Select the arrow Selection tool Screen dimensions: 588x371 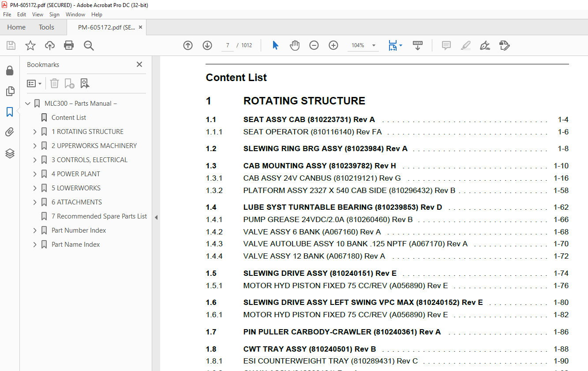pos(275,45)
